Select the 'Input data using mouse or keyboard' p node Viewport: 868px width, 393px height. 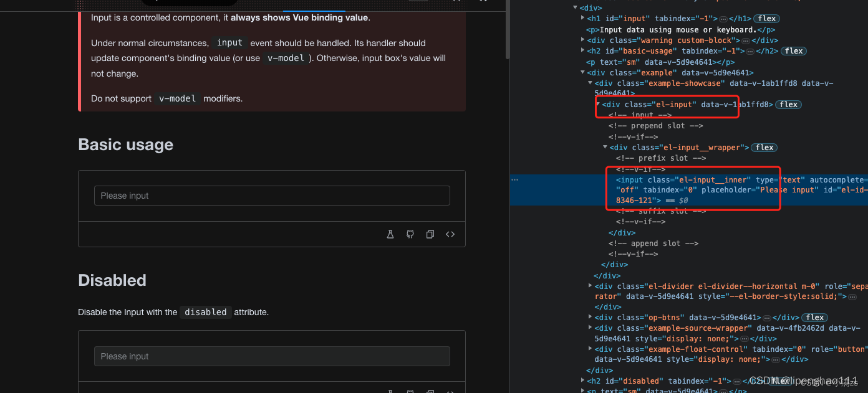point(680,29)
